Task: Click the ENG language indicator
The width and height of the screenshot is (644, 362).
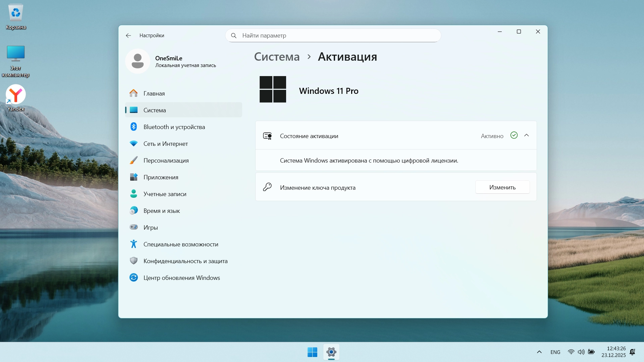Action: [555, 352]
